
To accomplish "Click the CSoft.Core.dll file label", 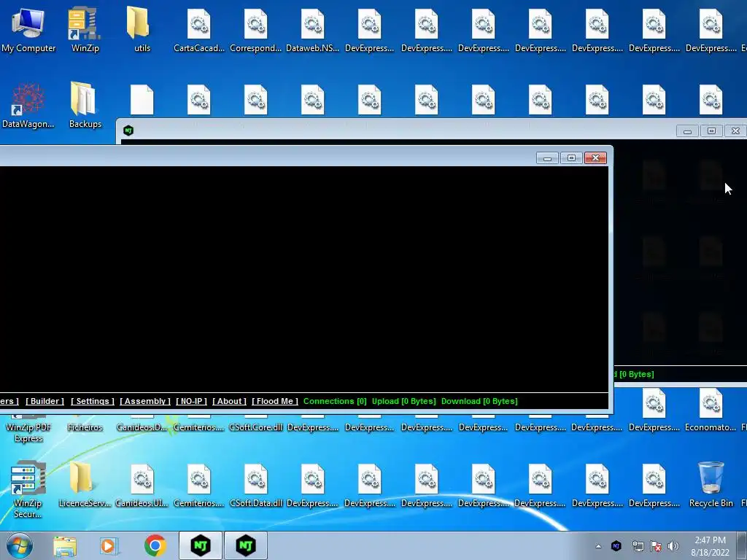I will pos(256,427).
